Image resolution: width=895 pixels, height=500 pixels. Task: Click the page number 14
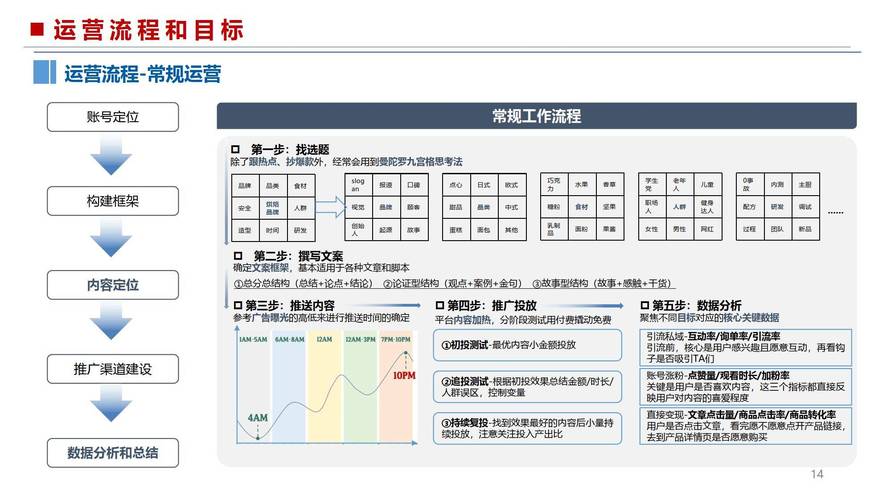[x=817, y=474]
